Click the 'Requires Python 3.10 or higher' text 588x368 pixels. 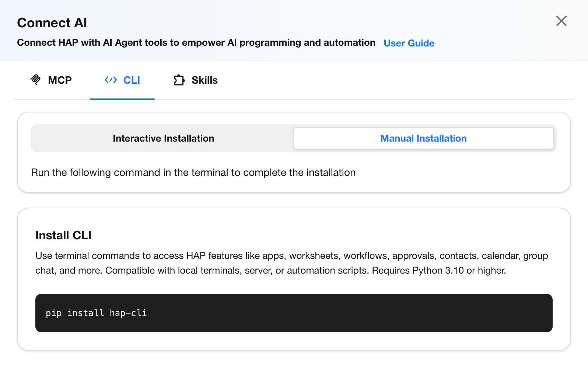click(x=439, y=270)
